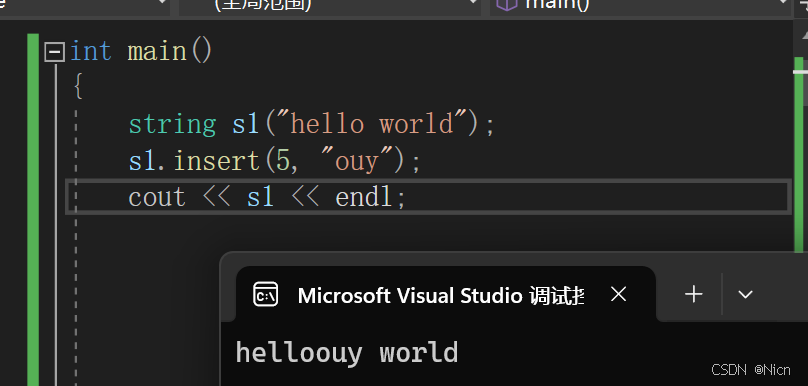Click the 'int' keyword before main
This screenshot has height=386, width=808.
click(x=91, y=52)
